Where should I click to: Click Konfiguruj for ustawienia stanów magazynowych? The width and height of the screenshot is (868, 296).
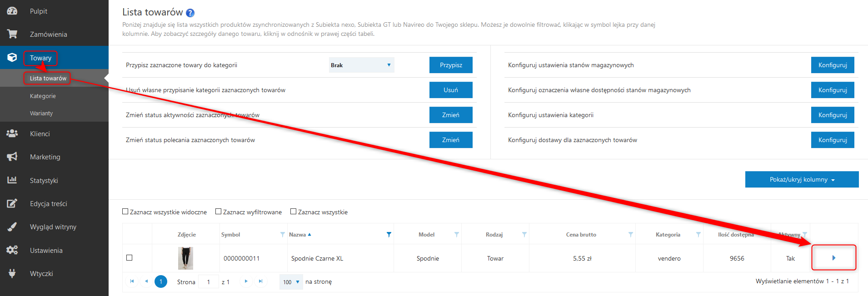coord(833,65)
